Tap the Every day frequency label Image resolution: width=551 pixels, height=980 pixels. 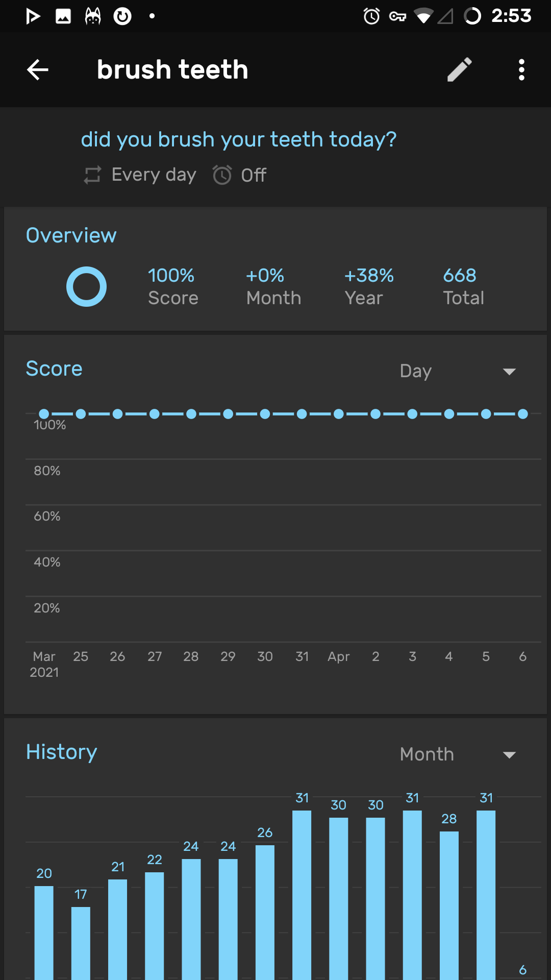(154, 175)
